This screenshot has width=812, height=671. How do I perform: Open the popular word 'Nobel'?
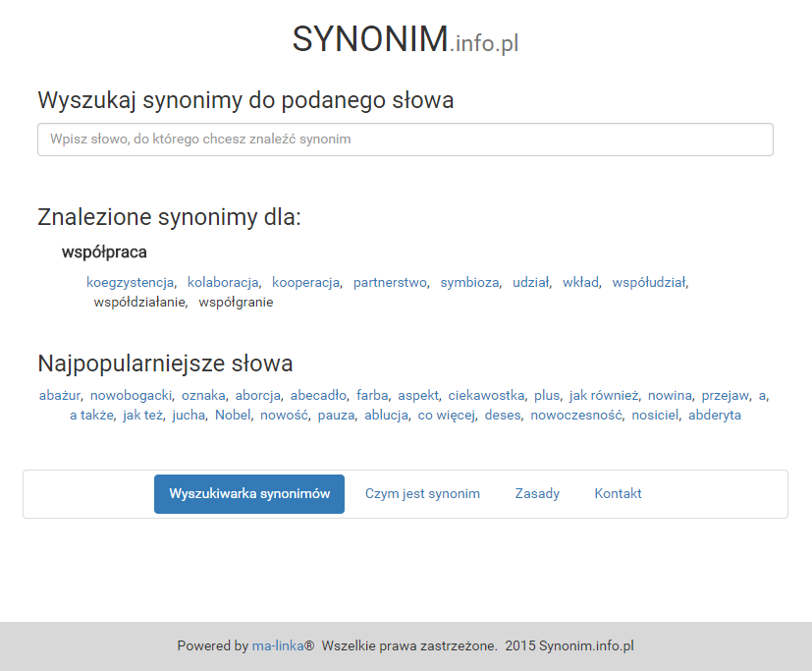pyautogui.click(x=233, y=416)
